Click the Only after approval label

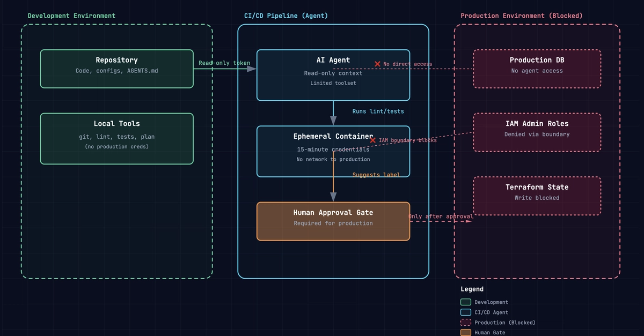tap(441, 216)
